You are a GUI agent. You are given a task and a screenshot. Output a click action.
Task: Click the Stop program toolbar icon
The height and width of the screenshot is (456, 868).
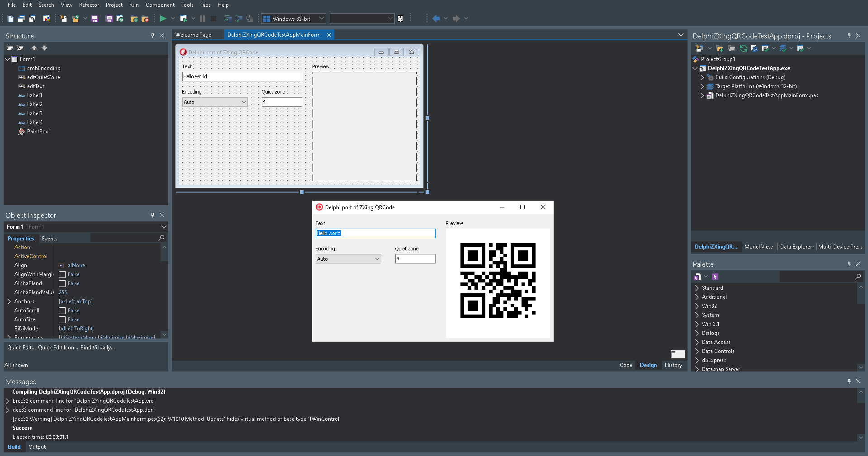tap(213, 19)
